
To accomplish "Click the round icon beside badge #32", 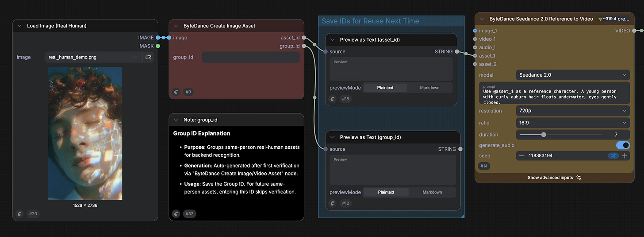I will [x=176, y=214].
